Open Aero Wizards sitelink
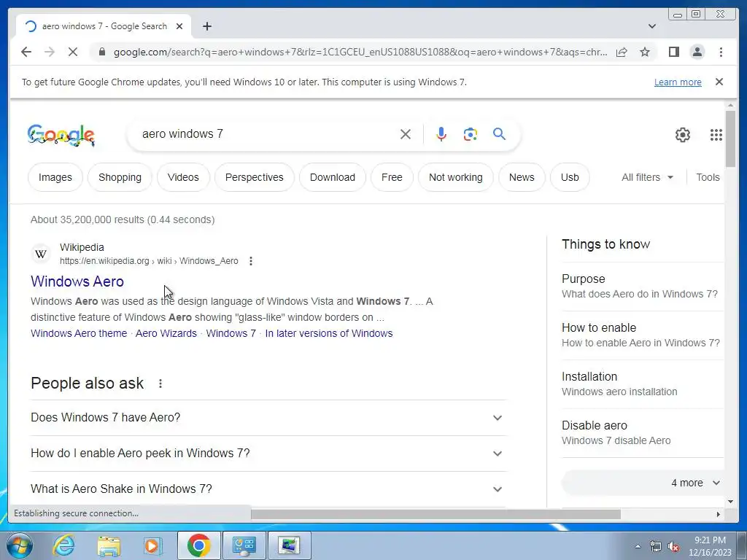The height and width of the screenshot is (560, 747). point(166,333)
